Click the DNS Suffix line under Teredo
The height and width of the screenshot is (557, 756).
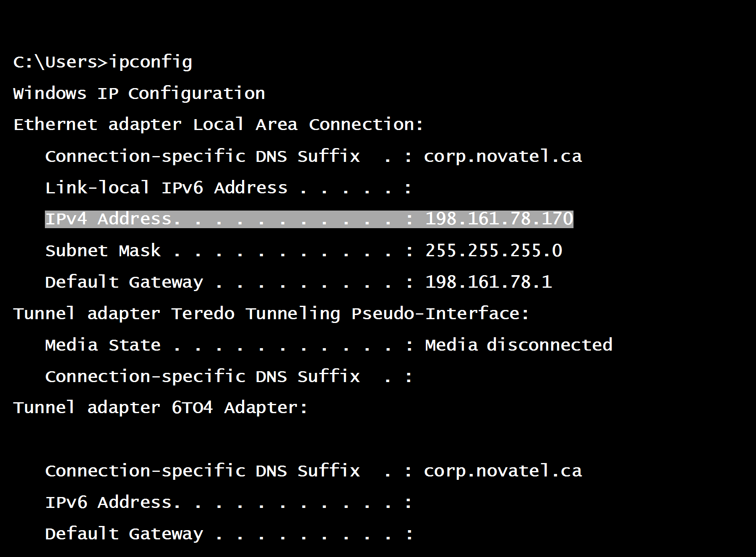(229, 376)
